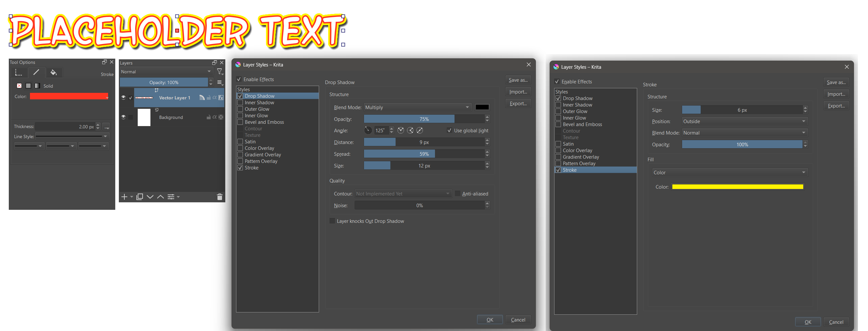Open the Fill type Color dropdown

coord(730,173)
